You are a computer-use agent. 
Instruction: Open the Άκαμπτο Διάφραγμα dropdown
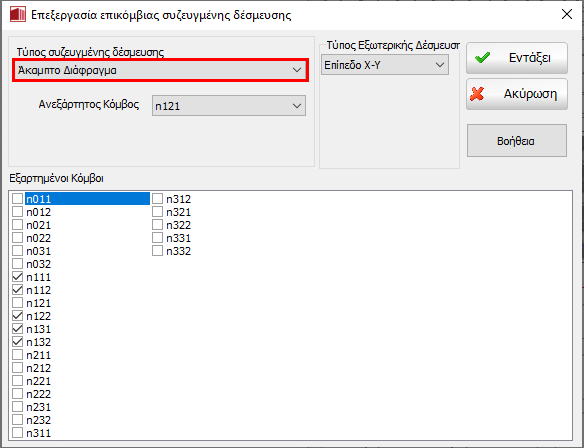pyautogui.click(x=161, y=70)
